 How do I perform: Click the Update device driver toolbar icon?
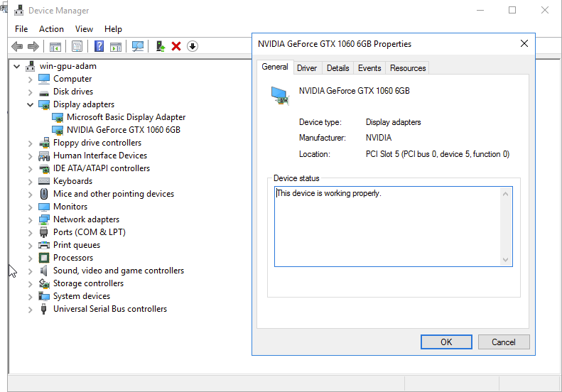161,46
